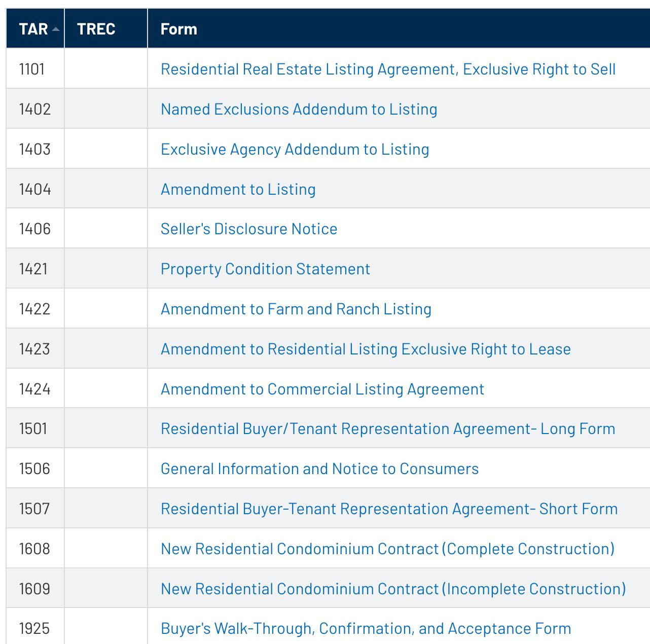
Task: Click the Form column header
Action: click(x=179, y=29)
